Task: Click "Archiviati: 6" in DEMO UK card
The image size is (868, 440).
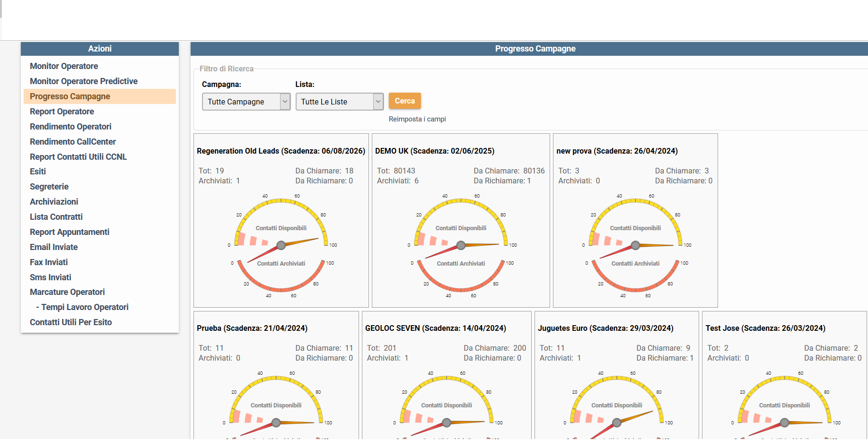Action: point(398,181)
